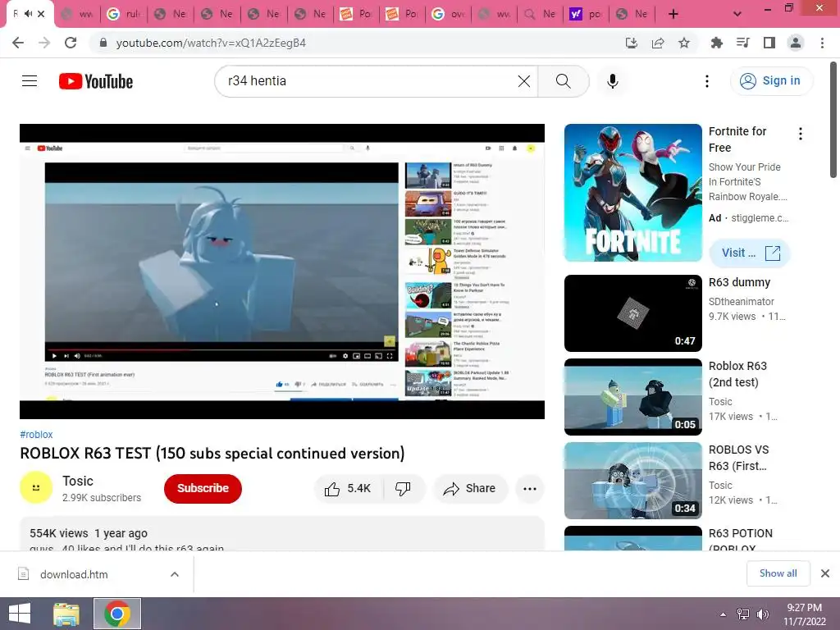Open YouTube settings three-dot menu
Viewport: 840px width, 630px height.
click(x=706, y=81)
